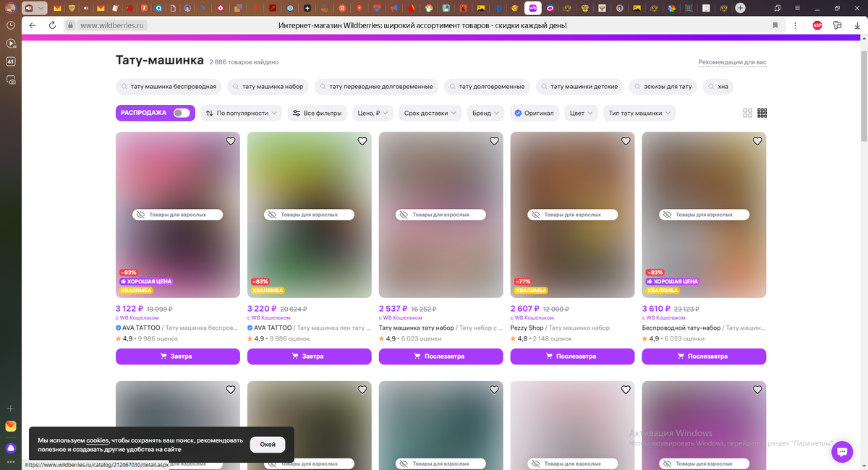Click Завтра on the 3 220 ₽ product

[x=310, y=356]
